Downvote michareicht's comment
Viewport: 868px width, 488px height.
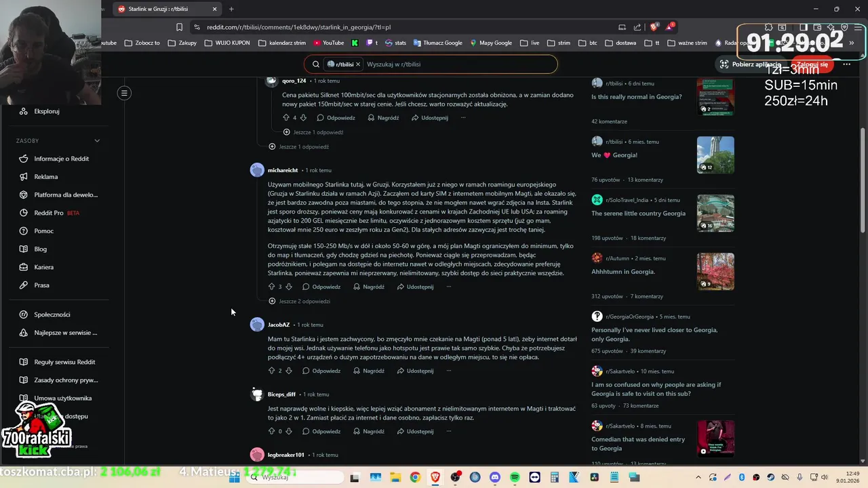click(288, 287)
